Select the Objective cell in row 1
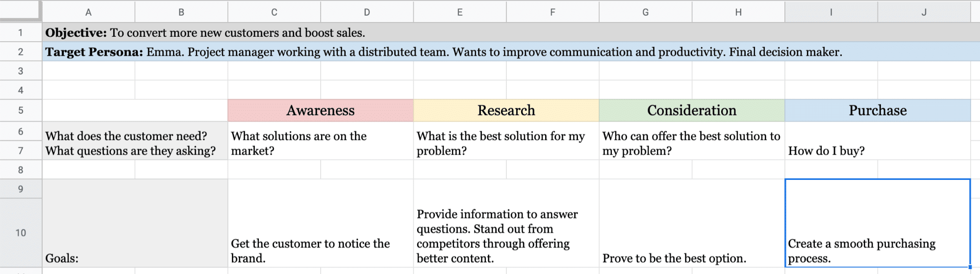980x274 pixels. 205,33
